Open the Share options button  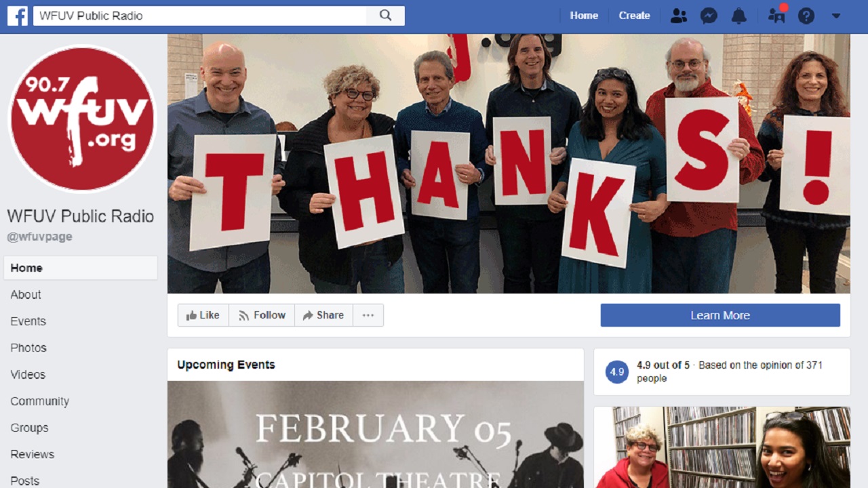click(323, 315)
